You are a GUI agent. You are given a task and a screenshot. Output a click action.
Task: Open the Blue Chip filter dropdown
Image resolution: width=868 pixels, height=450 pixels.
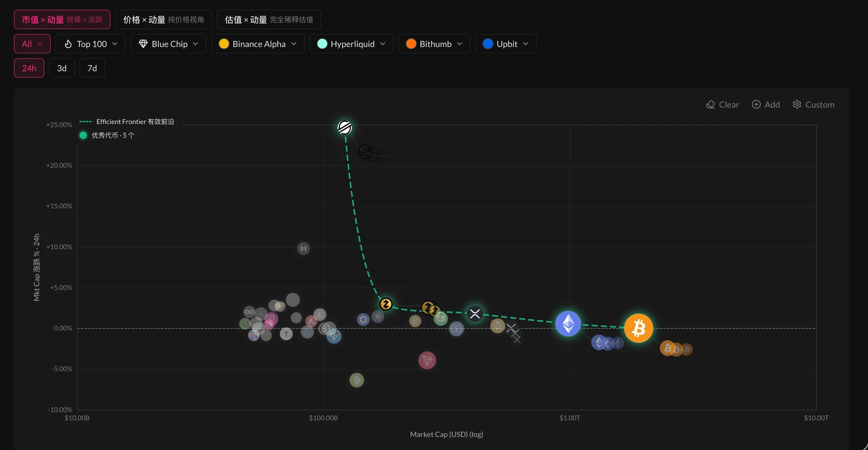point(168,44)
